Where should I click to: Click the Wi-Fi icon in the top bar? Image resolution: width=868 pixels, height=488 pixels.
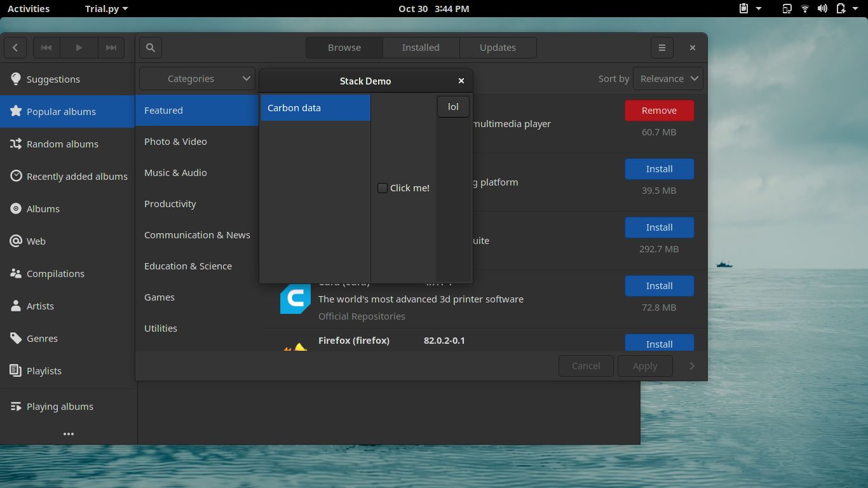[x=804, y=8]
